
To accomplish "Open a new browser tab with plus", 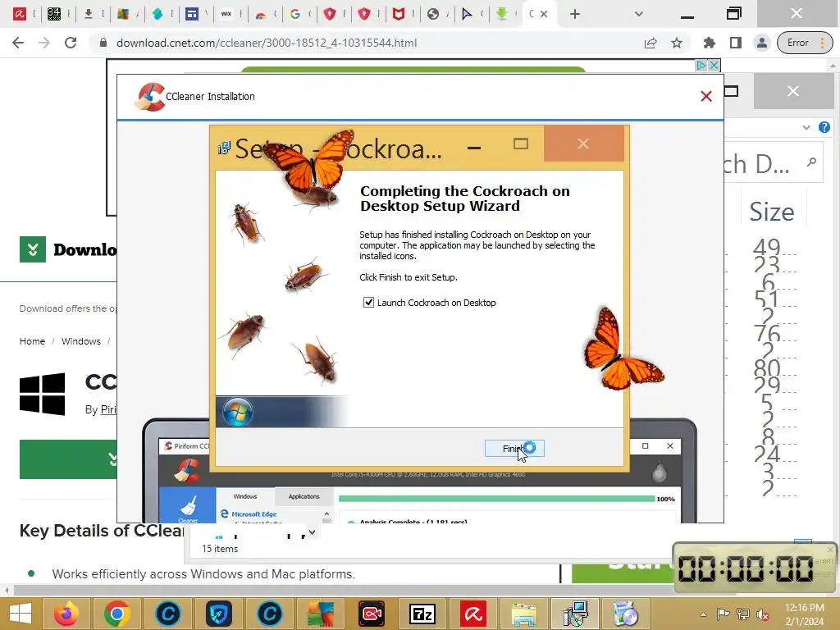I will (575, 14).
